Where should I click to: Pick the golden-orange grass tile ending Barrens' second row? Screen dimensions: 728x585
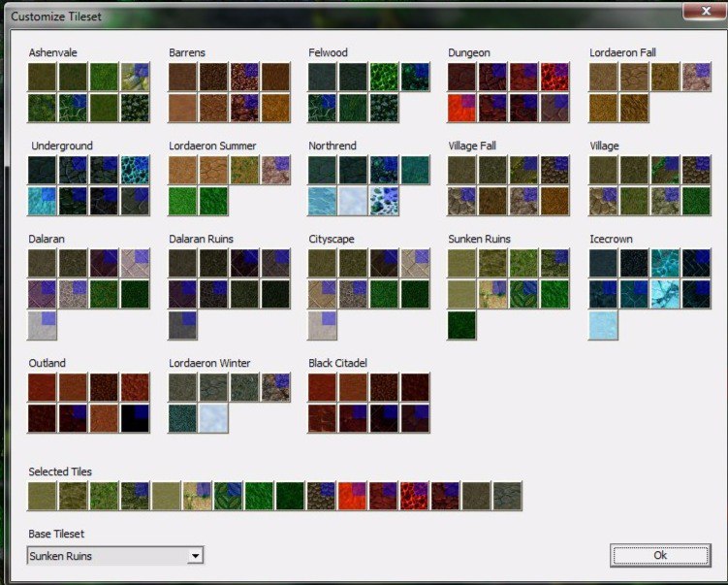275,108
